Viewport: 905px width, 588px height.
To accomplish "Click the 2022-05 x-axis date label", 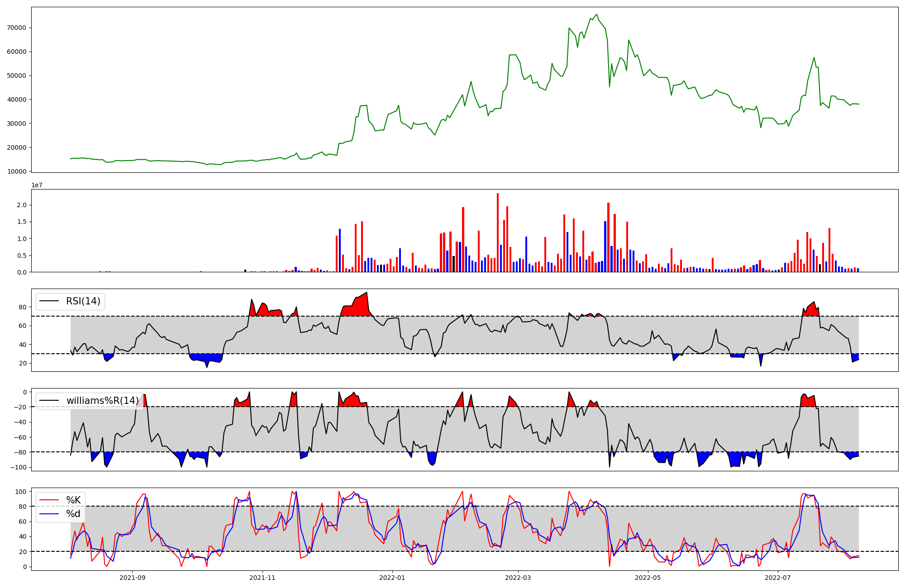I will coord(648,578).
